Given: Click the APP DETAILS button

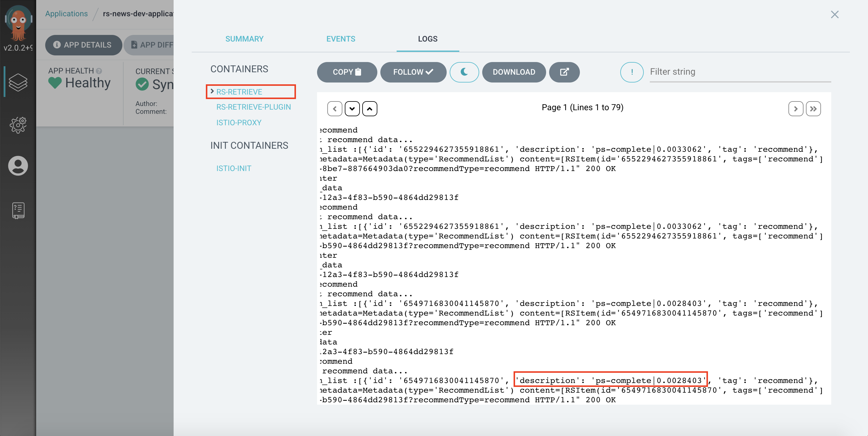Looking at the screenshot, I should tap(83, 45).
